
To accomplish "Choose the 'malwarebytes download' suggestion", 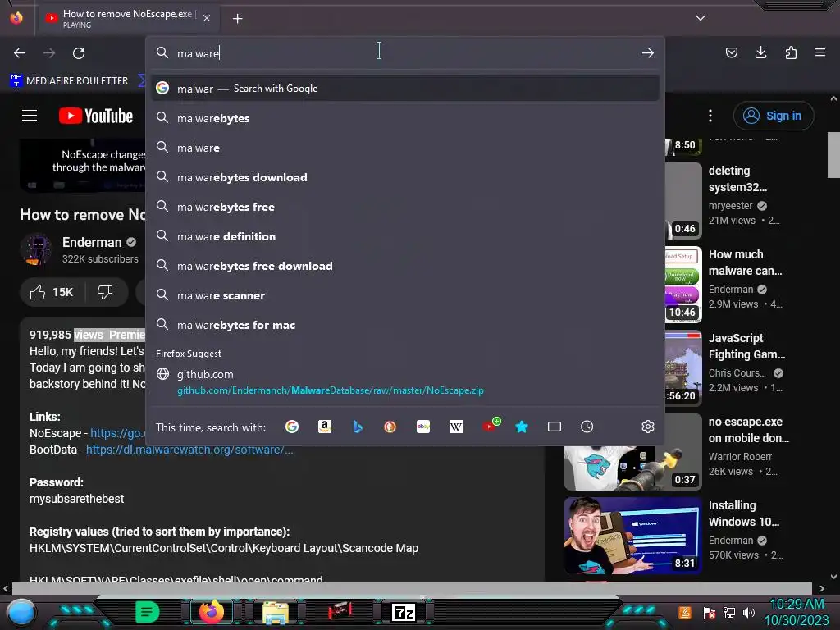I will pyautogui.click(x=405, y=177).
